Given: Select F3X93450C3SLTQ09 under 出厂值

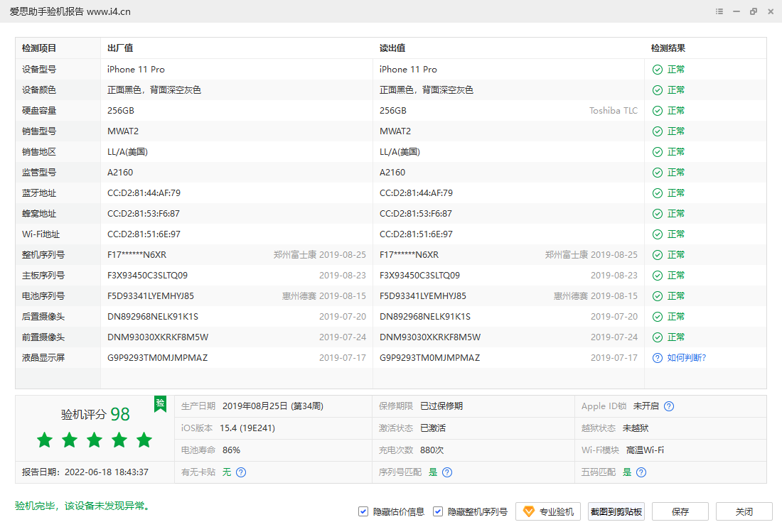Looking at the screenshot, I should point(148,276).
